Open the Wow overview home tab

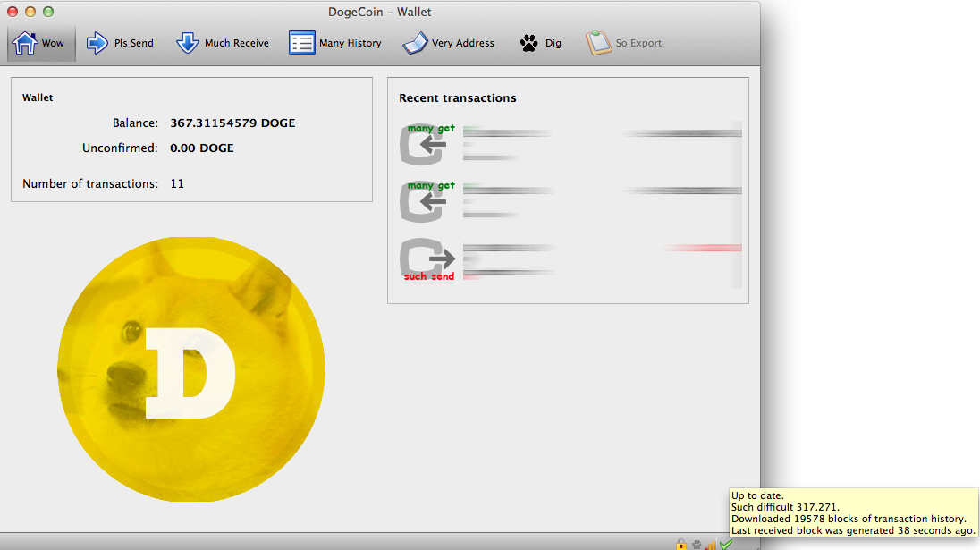(41, 43)
